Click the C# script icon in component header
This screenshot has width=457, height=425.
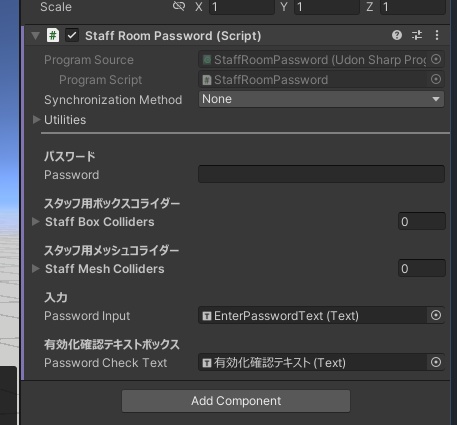(x=53, y=35)
